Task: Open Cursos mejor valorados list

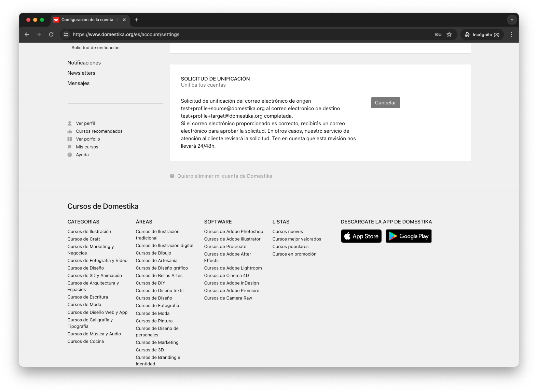Action: (x=297, y=239)
